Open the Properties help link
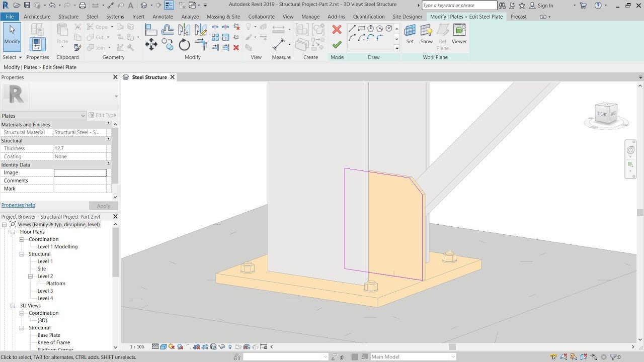Image resolution: width=644 pixels, height=362 pixels. tap(18, 205)
